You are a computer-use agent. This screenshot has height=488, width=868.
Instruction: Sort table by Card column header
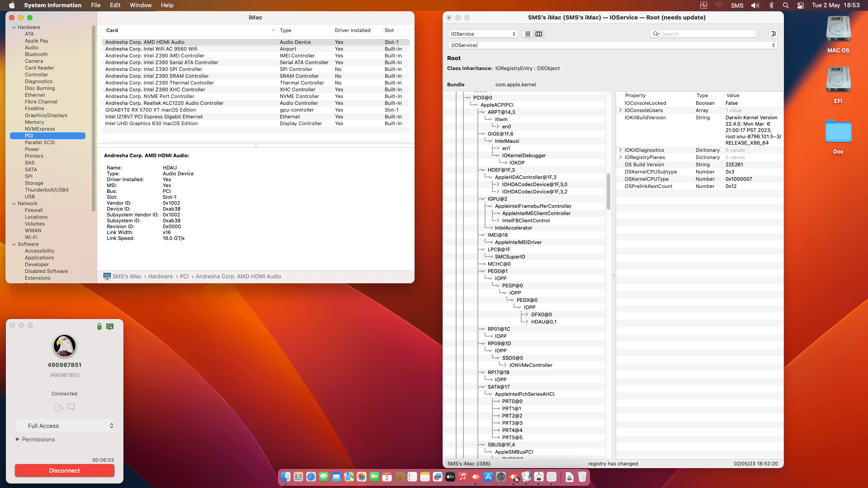click(190, 30)
